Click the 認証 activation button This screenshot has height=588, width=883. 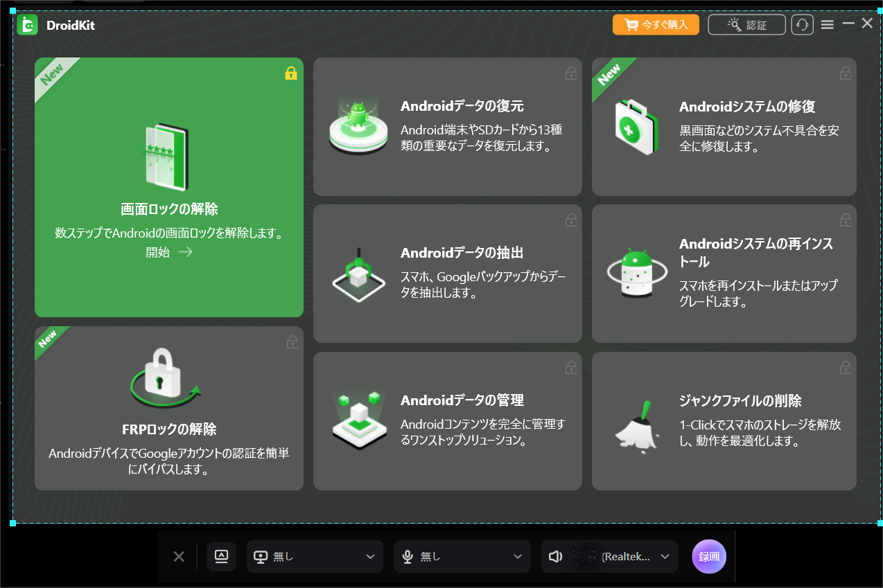tap(746, 25)
